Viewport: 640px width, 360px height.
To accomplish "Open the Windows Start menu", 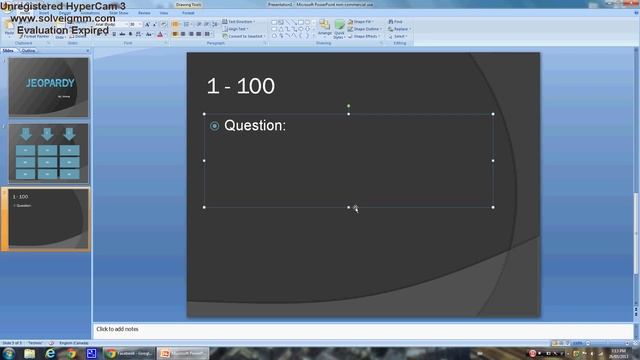I will click(8, 353).
